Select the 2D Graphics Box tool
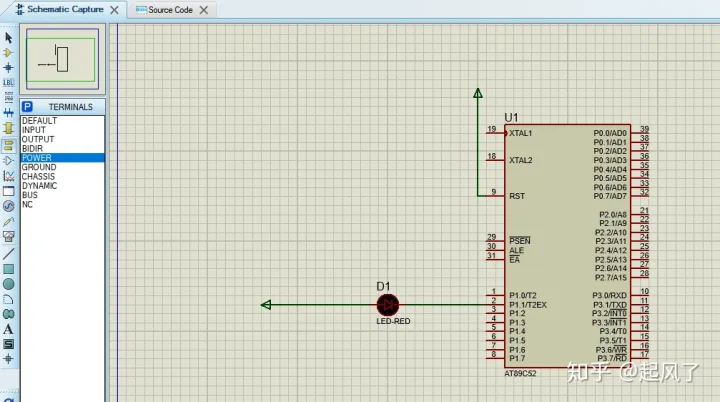The height and width of the screenshot is (402, 720). tap(8, 269)
